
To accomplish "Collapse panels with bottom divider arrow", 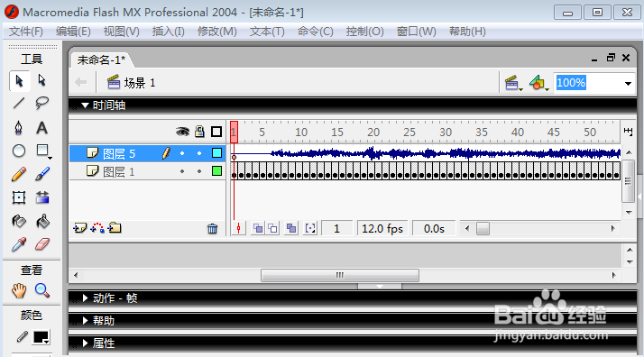I will pos(380,287).
